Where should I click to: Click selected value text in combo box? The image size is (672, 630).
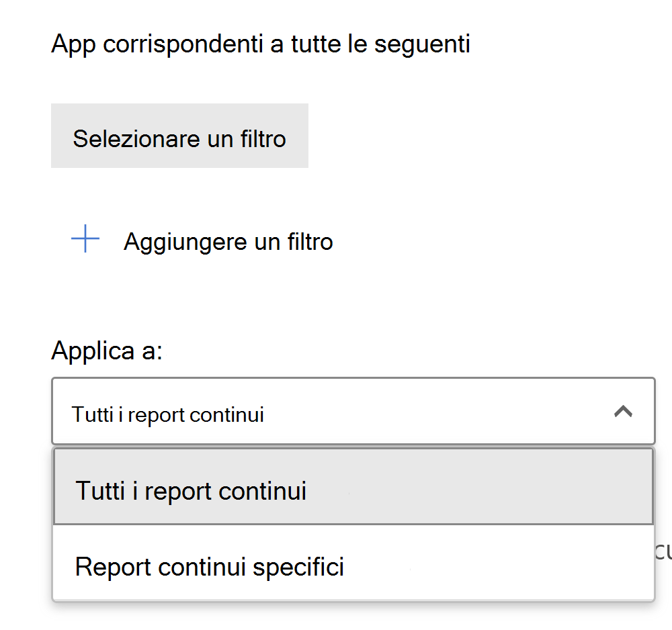point(167,414)
